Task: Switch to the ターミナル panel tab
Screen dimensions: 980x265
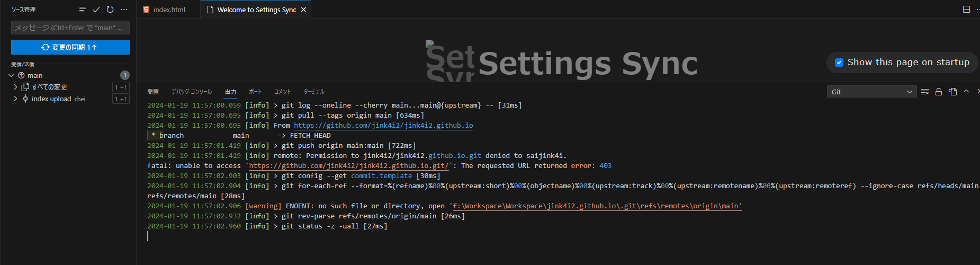Action: pos(313,92)
